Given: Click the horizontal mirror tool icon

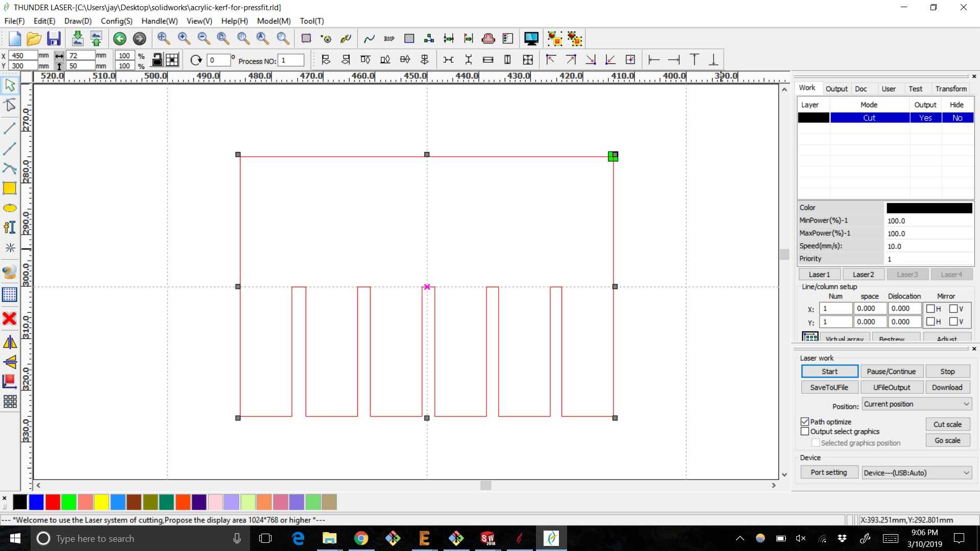Looking at the screenshot, I should [10, 342].
